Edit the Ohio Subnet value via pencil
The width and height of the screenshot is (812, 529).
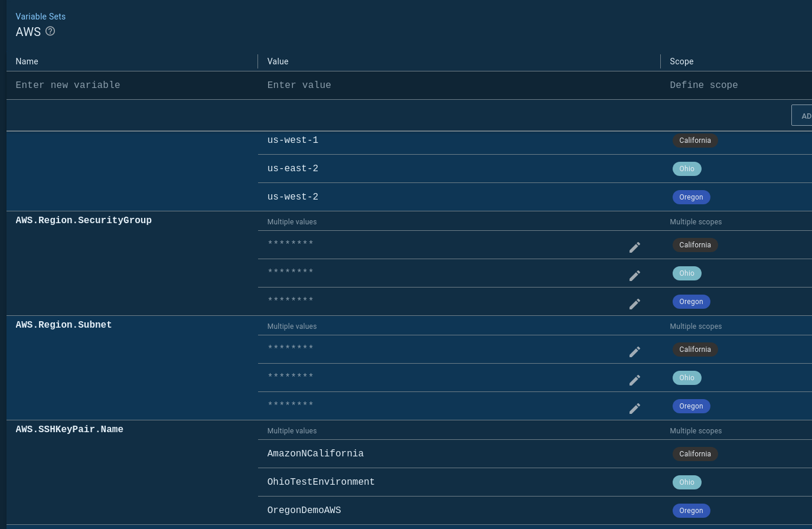tap(635, 380)
